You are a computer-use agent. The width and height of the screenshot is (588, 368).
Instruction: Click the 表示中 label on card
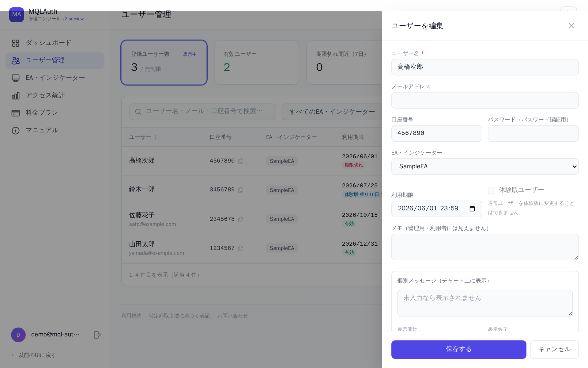click(190, 54)
